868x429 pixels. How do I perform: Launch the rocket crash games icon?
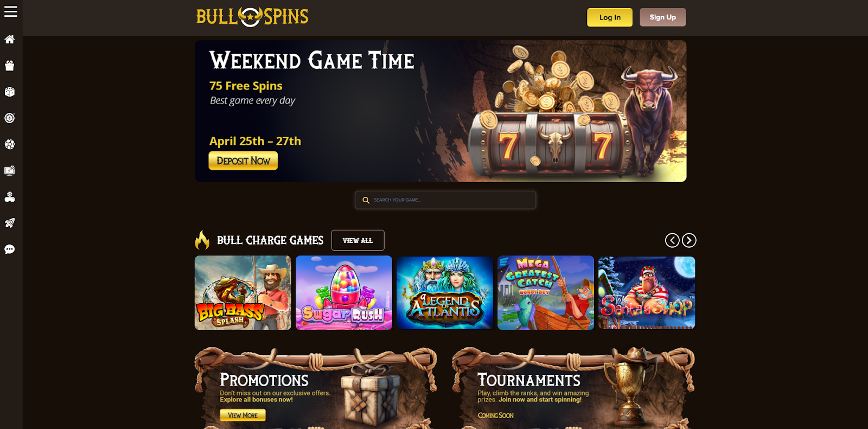coord(10,223)
